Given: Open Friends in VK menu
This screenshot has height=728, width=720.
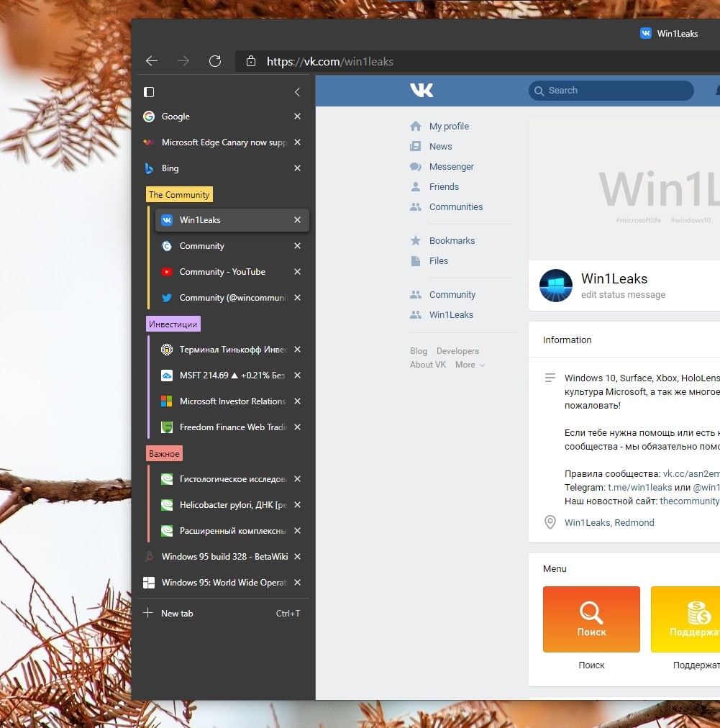Looking at the screenshot, I should (444, 186).
